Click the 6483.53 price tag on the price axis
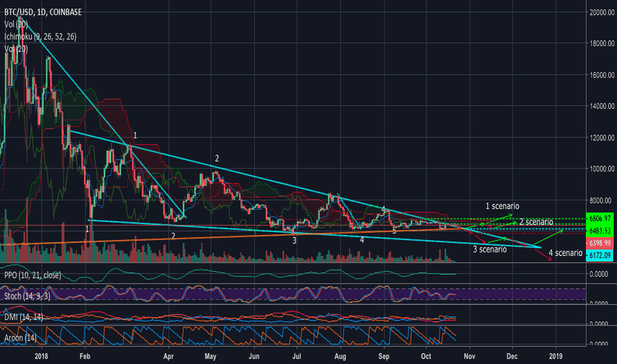The image size is (617, 364). 600,230
